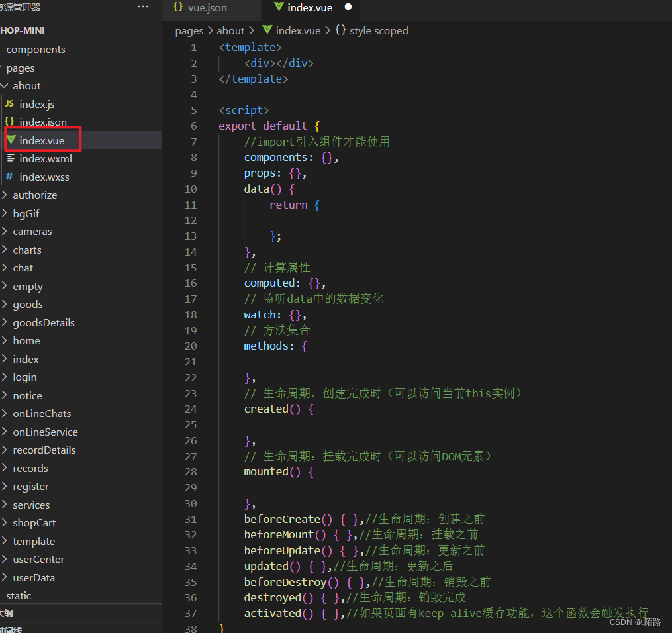Viewport: 672px width, 633px height.
Task: Click the braces icon on vue.json tab
Action: pyautogui.click(x=178, y=7)
